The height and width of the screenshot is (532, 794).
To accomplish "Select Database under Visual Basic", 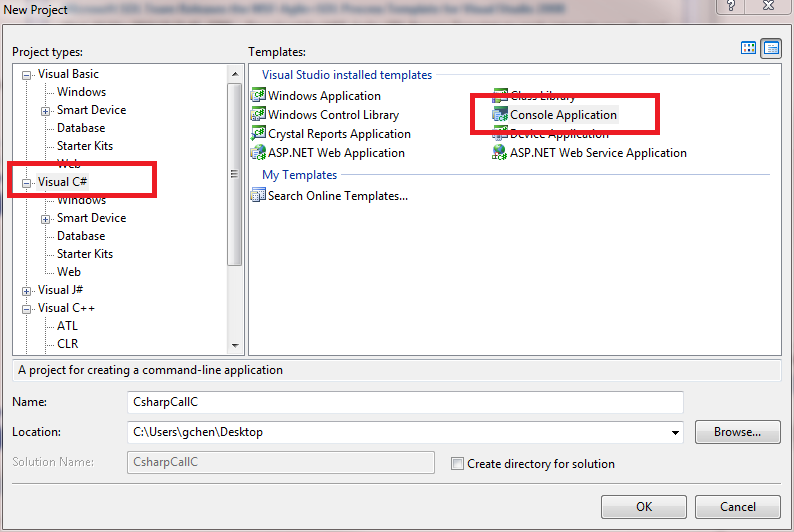I will [x=81, y=128].
